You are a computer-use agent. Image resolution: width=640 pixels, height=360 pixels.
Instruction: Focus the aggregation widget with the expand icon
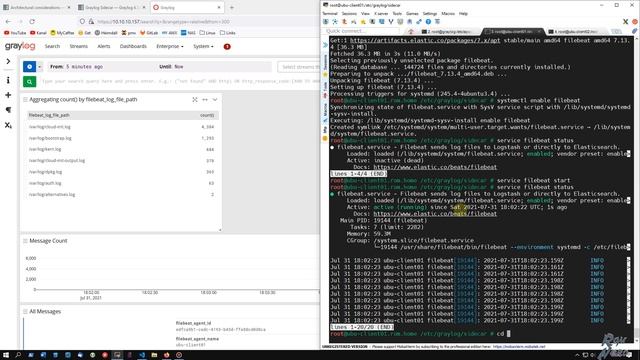click(x=195, y=100)
